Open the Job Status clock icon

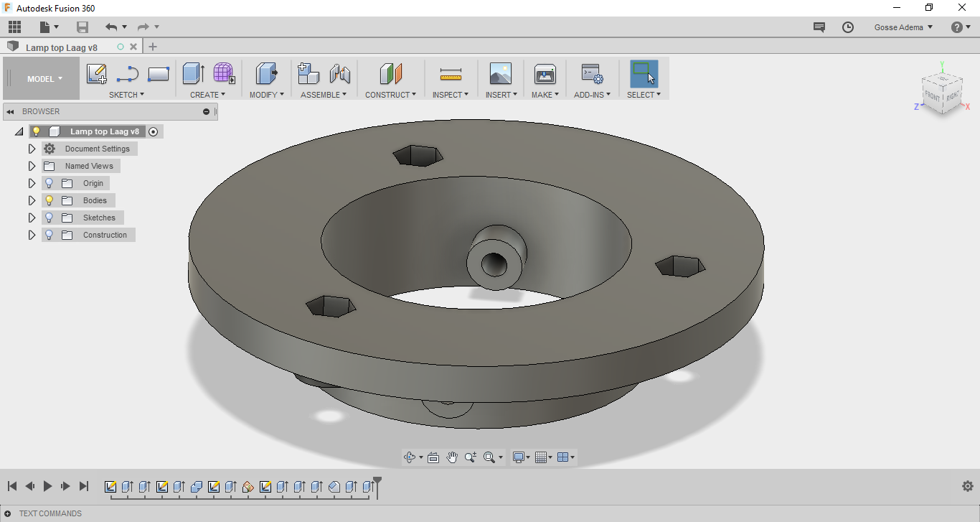(x=848, y=27)
